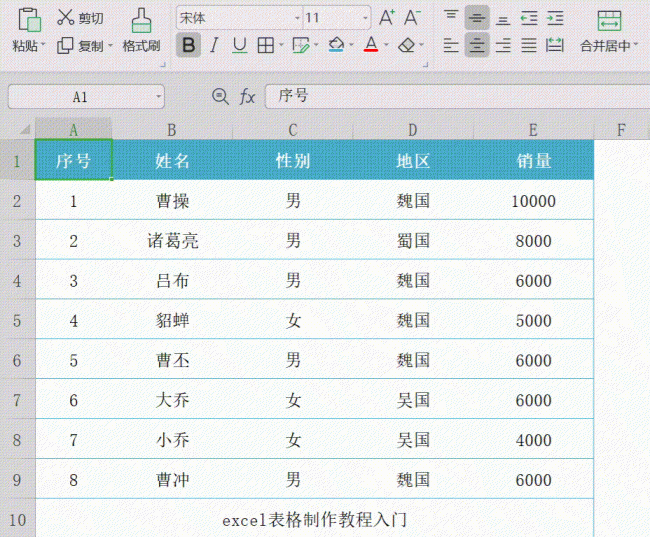This screenshot has height=537, width=650.
Task: Click the cell containing 貂蝉
Action: point(172,320)
